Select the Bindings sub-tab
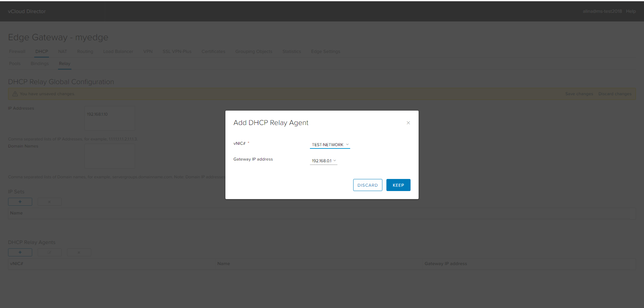The width and height of the screenshot is (644, 308). (40, 63)
